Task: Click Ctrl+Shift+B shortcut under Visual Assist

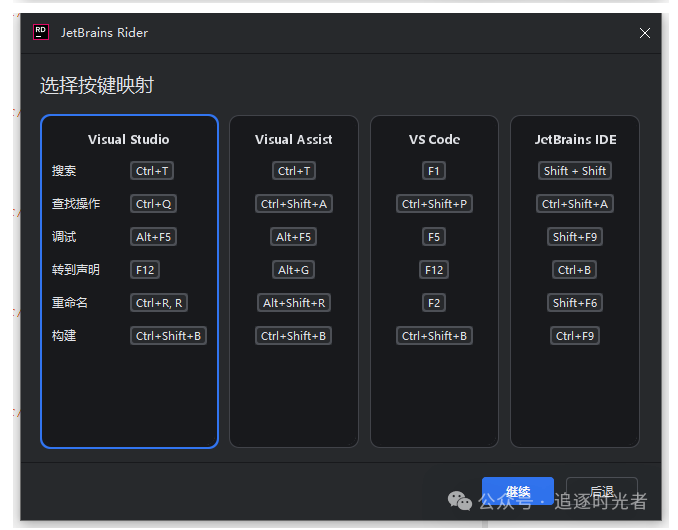Action: click(294, 336)
